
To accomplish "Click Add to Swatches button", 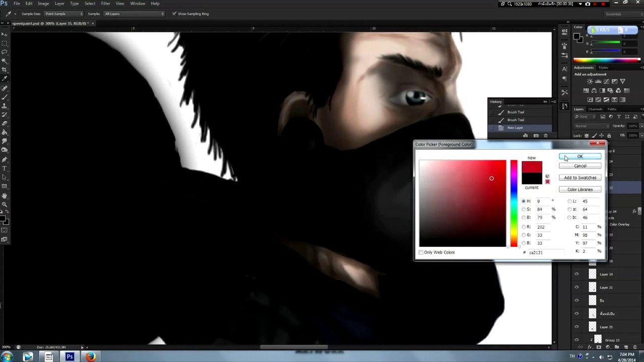I will click(580, 177).
